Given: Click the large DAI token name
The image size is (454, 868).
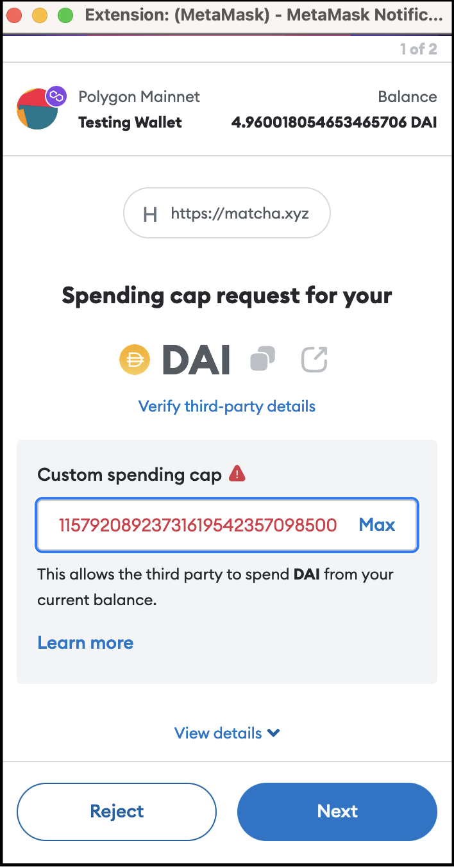Looking at the screenshot, I should (196, 360).
